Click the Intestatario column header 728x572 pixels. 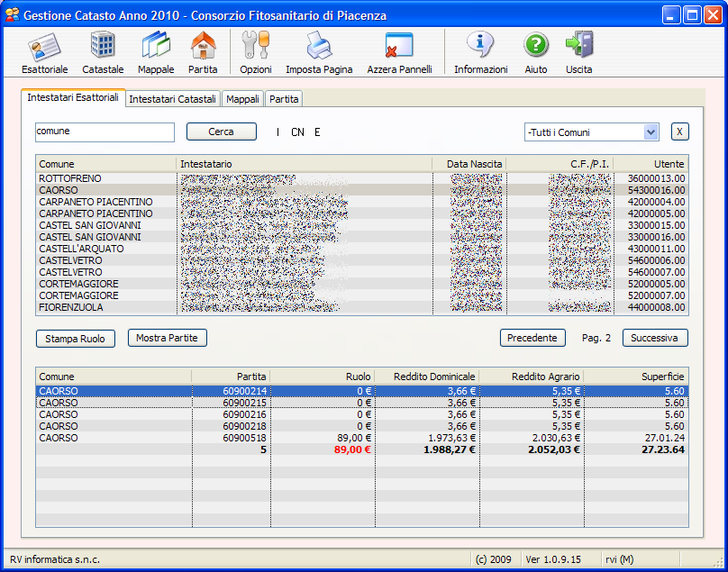pos(305,164)
